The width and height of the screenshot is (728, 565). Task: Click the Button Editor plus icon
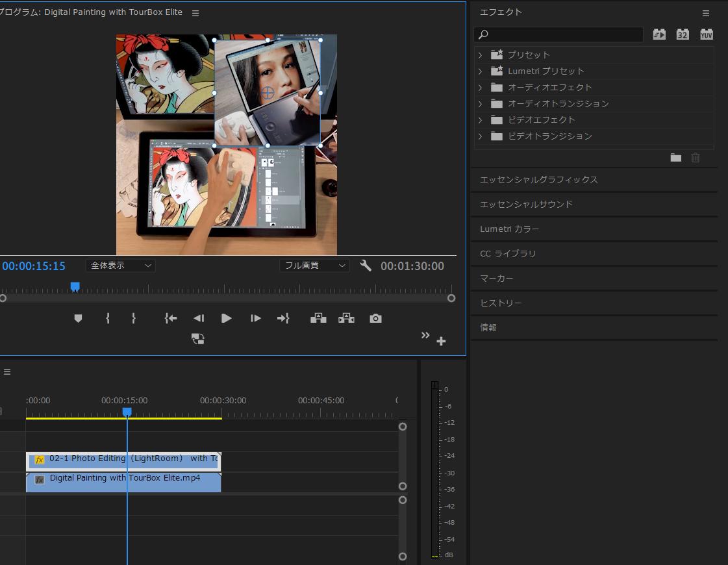[x=441, y=341]
